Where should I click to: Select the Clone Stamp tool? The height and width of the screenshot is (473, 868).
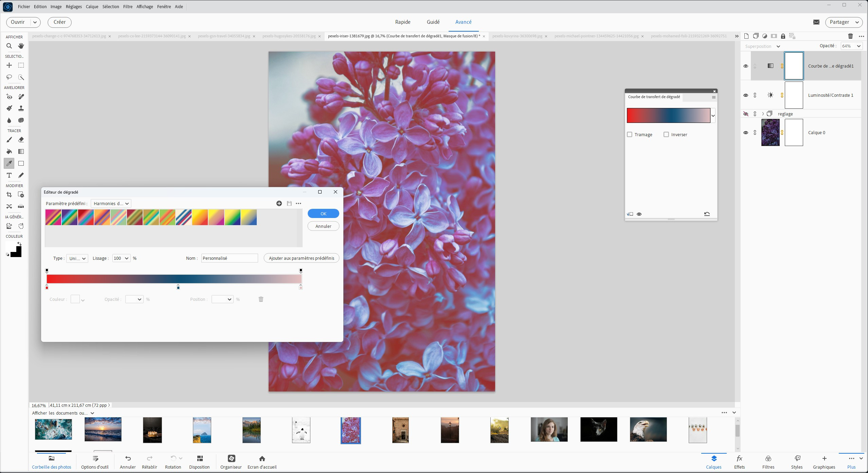click(21, 108)
